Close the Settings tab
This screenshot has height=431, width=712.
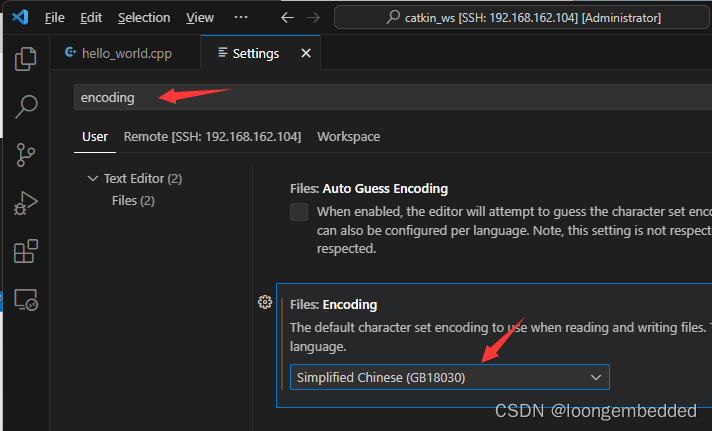point(306,53)
